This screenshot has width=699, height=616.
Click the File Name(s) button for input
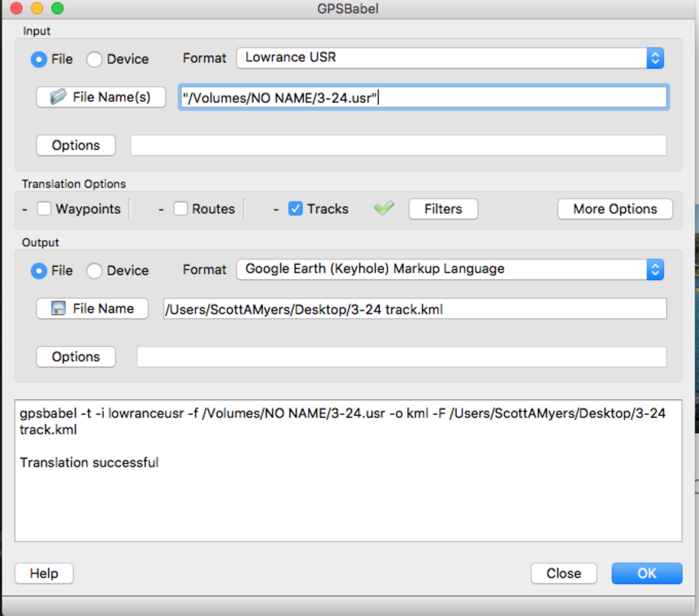(x=101, y=97)
